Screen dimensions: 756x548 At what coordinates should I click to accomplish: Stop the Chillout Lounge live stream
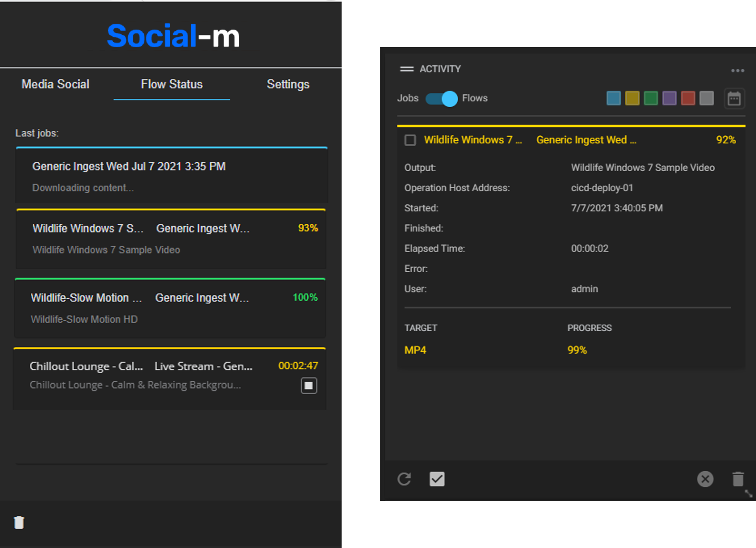(309, 386)
